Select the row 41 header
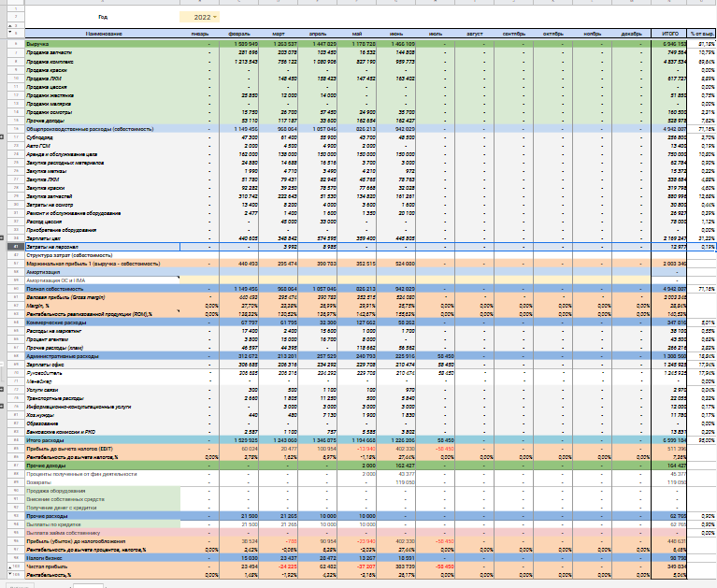717x588 pixels. tap(16, 247)
